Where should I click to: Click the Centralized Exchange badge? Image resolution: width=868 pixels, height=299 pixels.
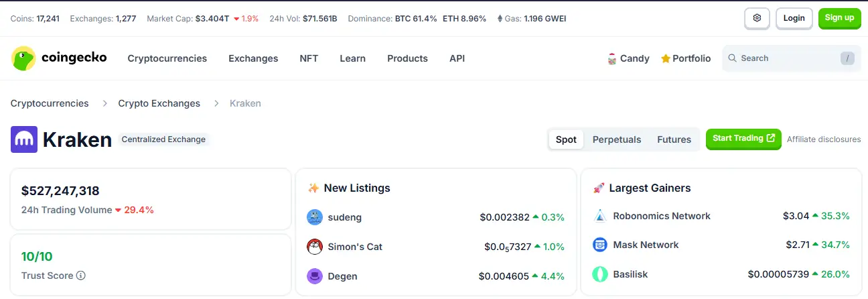[163, 139]
